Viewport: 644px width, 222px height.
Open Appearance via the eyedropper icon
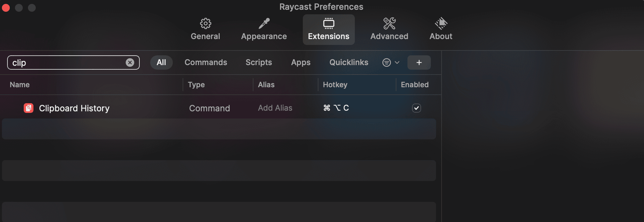click(264, 23)
